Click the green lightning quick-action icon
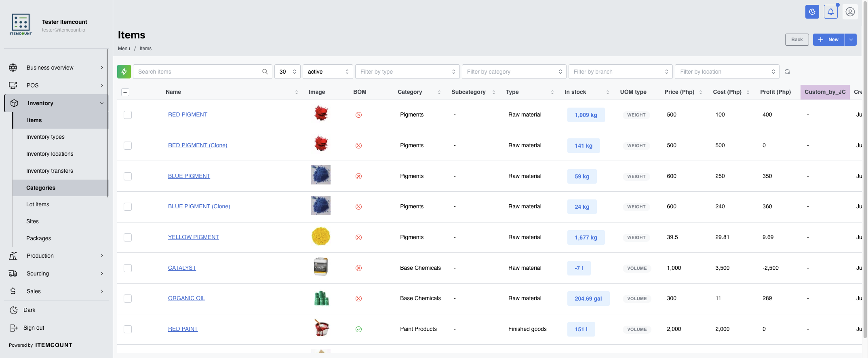Image resolution: width=868 pixels, height=358 pixels. tap(124, 72)
